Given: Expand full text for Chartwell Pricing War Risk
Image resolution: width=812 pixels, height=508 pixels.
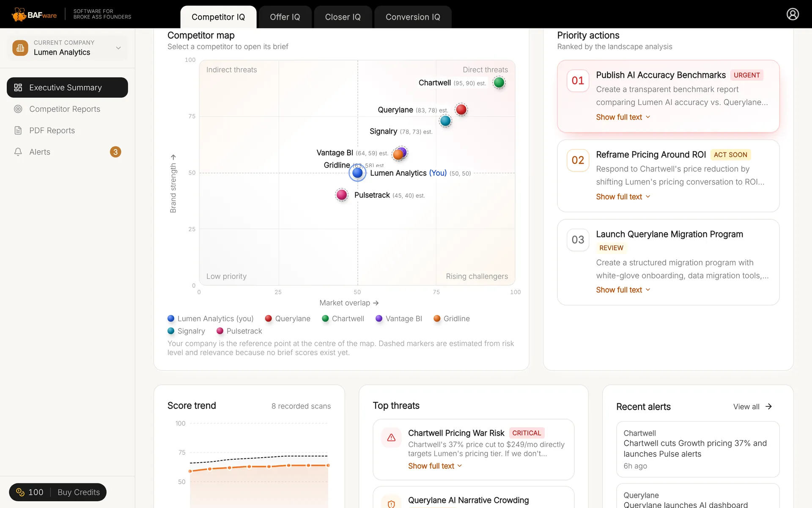Looking at the screenshot, I should [435, 466].
